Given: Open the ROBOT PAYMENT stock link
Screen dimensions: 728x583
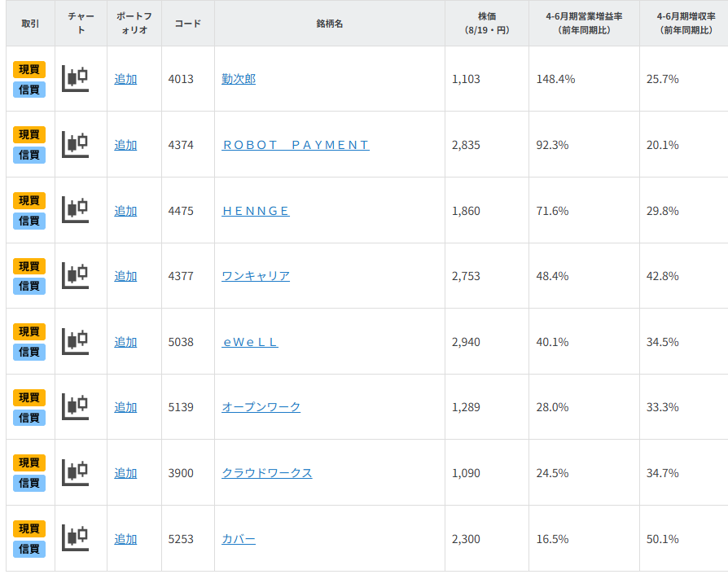Looking at the screenshot, I should tap(296, 145).
